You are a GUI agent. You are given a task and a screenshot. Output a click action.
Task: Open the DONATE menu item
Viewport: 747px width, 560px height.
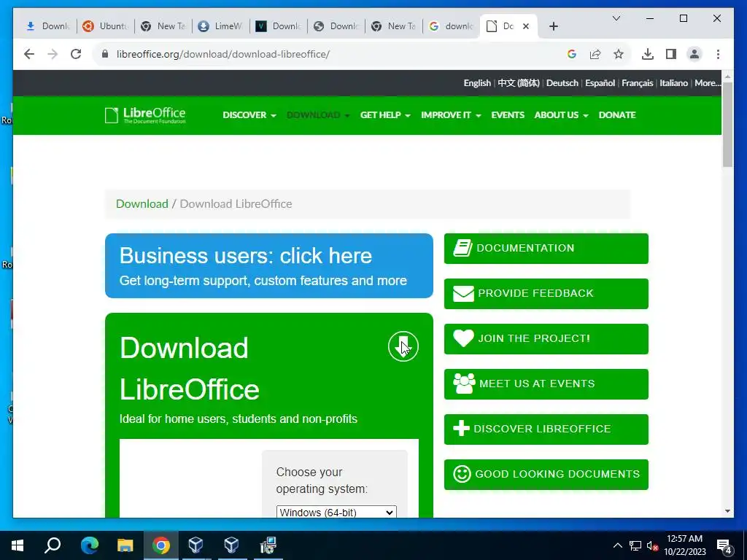(617, 115)
